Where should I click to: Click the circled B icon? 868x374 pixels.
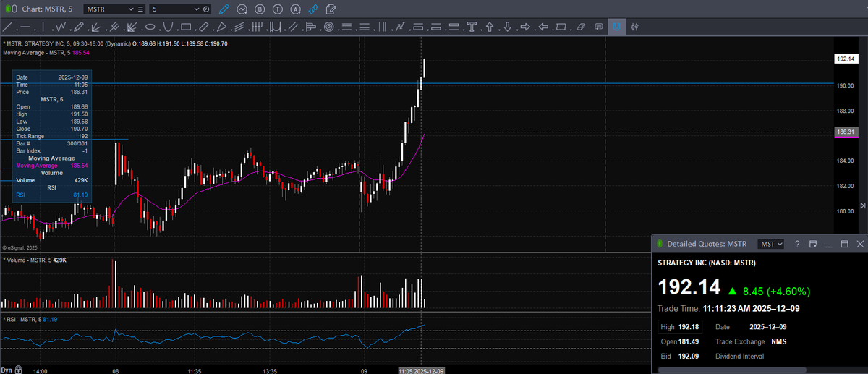click(x=260, y=9)
